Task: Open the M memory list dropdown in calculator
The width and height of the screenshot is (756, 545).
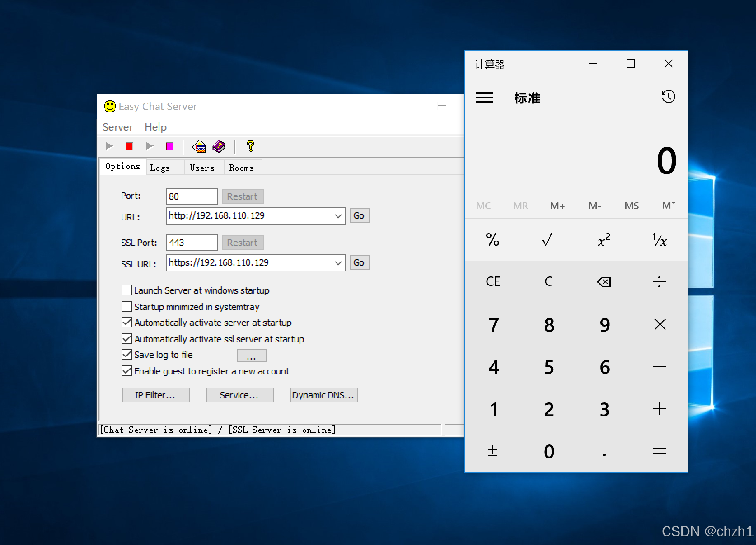Action: [668, 206]
